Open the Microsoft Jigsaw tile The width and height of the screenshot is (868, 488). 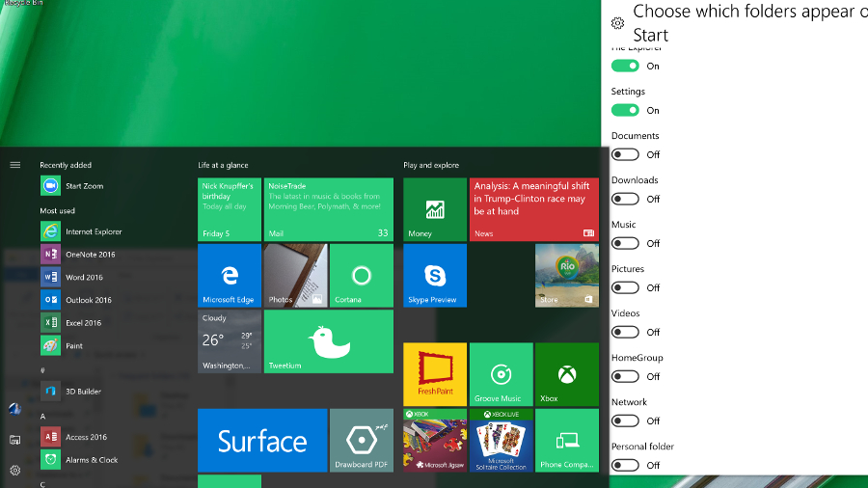coord(435,441)
